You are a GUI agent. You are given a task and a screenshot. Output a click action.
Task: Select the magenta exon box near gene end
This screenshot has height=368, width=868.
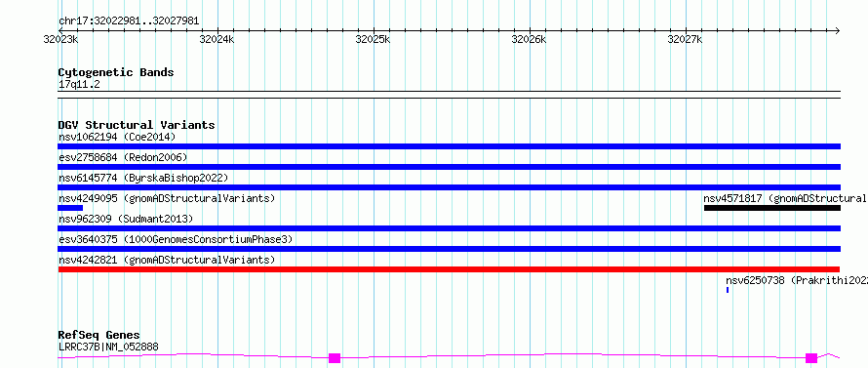(811, 358)
